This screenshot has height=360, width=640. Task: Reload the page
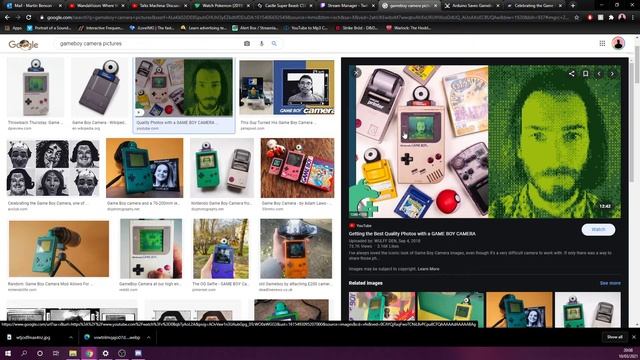28,18
